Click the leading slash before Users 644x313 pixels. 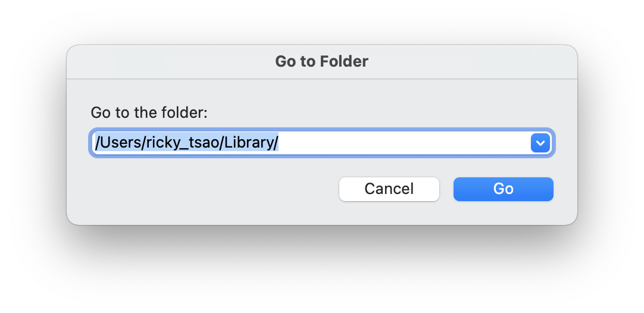tap(98, 143)
